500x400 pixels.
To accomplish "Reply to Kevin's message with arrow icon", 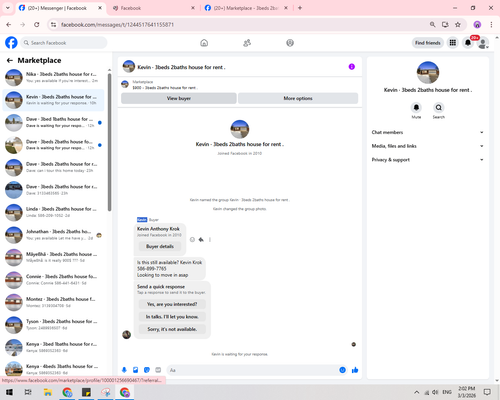I will [x=201, y=240].
